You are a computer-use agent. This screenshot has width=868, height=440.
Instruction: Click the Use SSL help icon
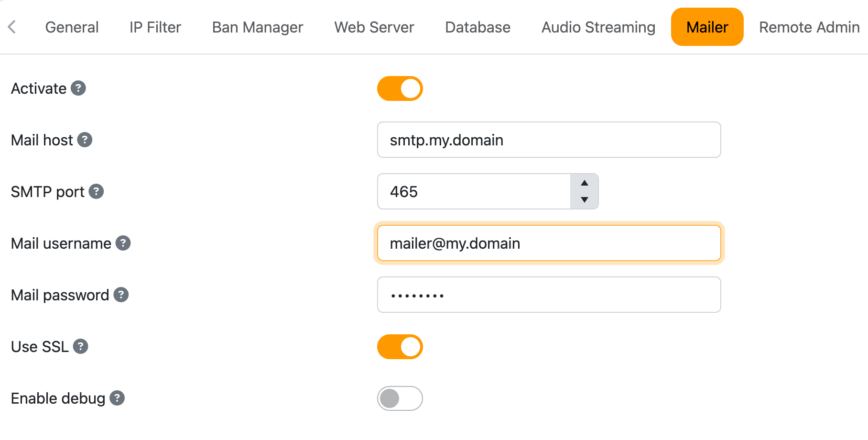pyautogui.click(x=81, y=346)
